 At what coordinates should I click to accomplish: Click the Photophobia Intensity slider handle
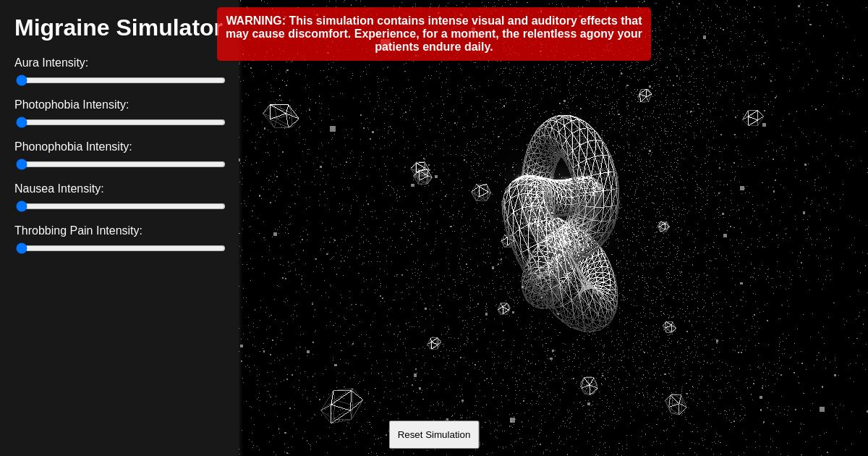coord(22,122)
